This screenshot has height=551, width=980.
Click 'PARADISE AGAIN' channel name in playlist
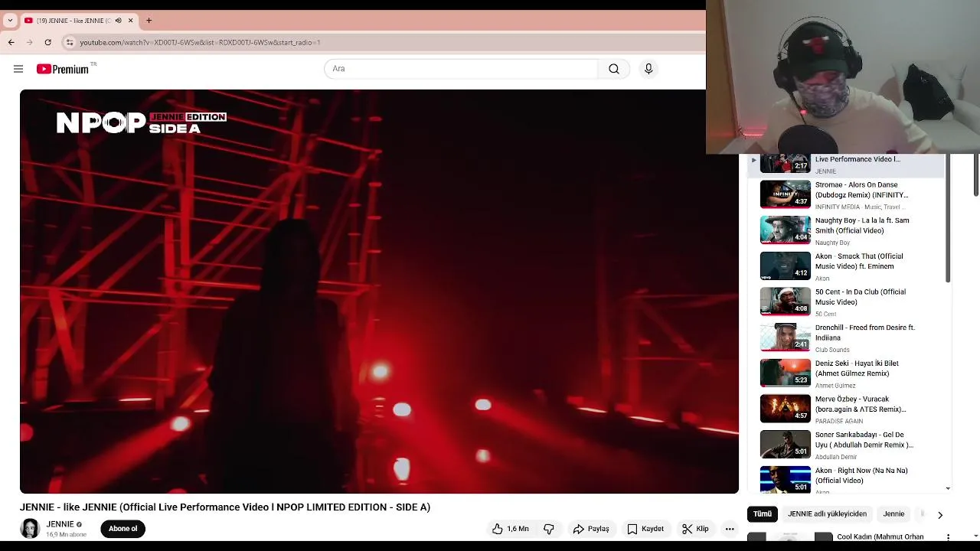[x=839, y=421]
